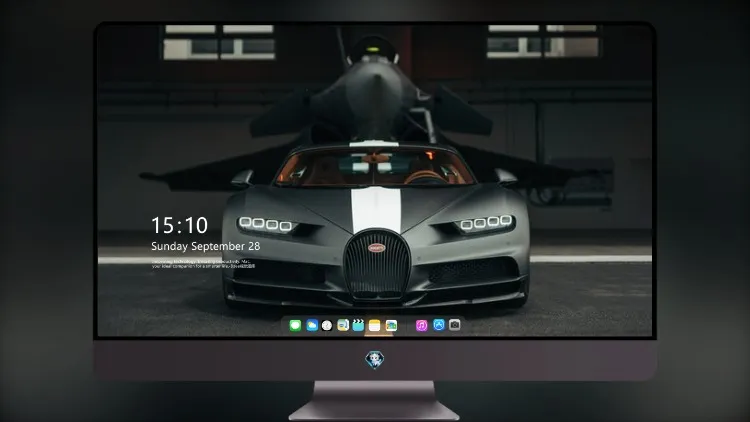Open the clapperboard video app in dock
The height and width of the screenshot is (422, 750).
pos(358,325)
